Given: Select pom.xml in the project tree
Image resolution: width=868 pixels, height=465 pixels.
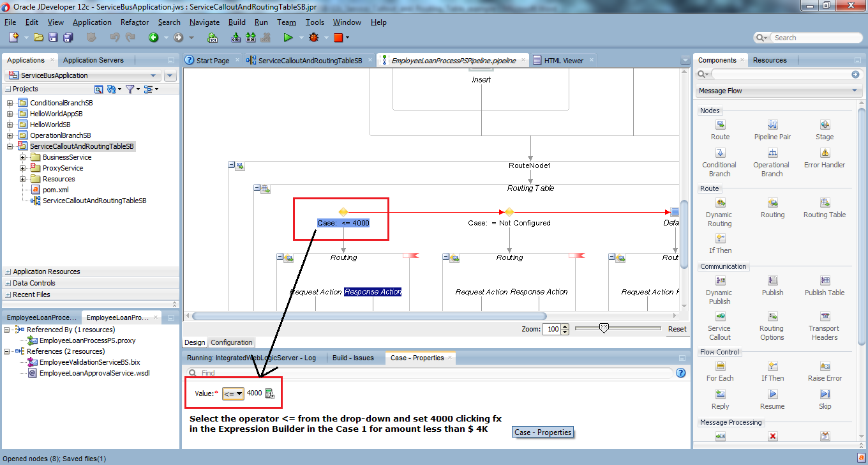Looking at the screenshot, I should point(56,190).
